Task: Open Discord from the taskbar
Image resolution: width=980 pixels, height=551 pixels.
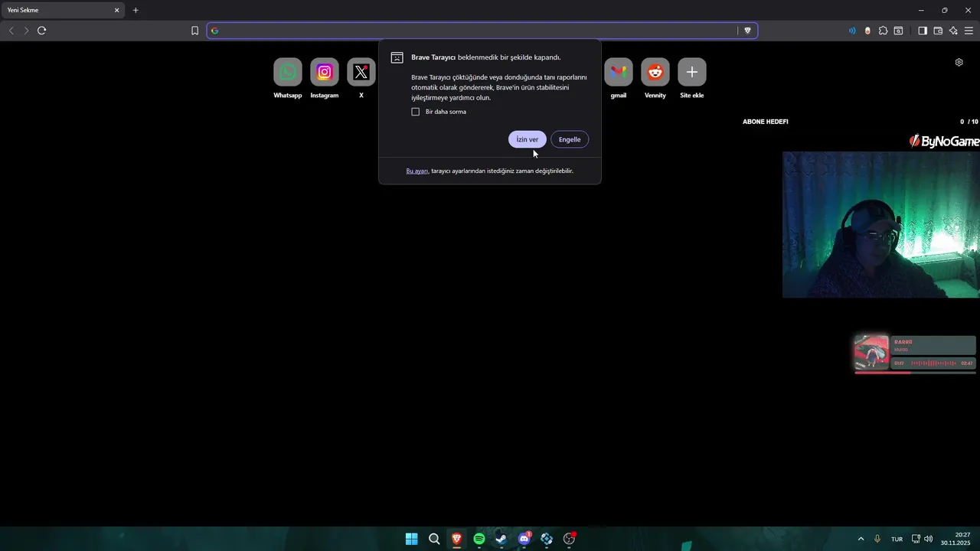Action: [524, 539]
